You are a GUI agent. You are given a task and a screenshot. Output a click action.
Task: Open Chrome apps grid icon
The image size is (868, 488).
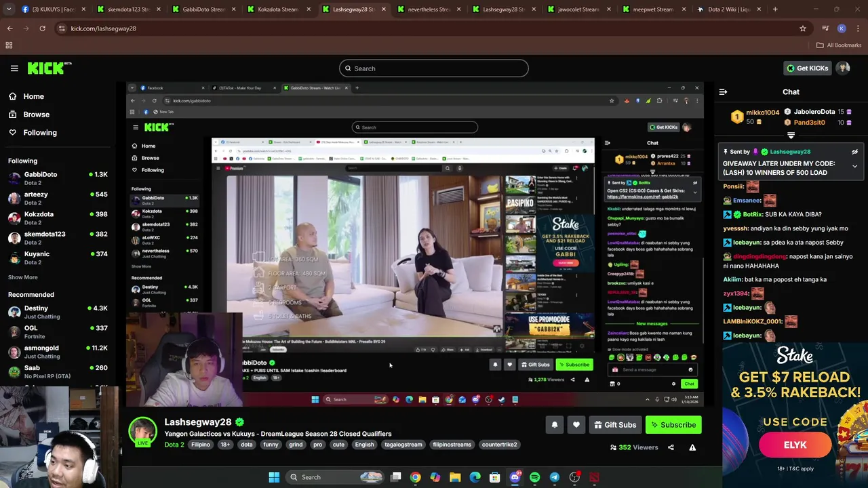[9, 45]
